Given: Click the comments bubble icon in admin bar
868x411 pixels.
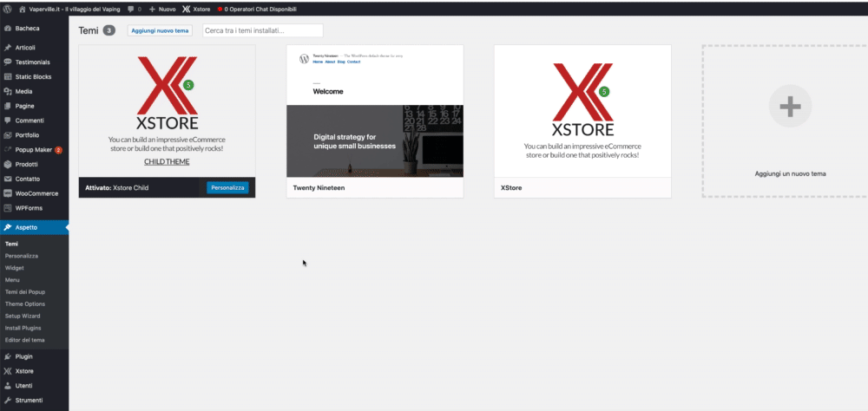Looking at the screenshot, I should tap(131, 10).
